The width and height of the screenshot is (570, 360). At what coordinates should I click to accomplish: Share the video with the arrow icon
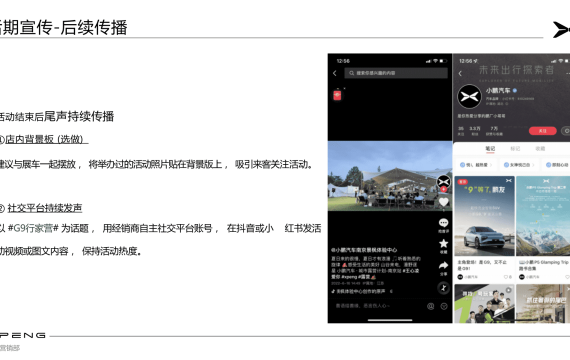(x=443, y=266)
